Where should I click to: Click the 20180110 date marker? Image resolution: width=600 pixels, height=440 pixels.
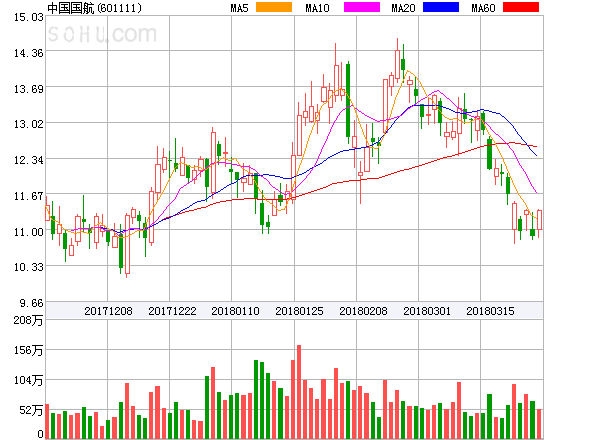tap(236, 311)
